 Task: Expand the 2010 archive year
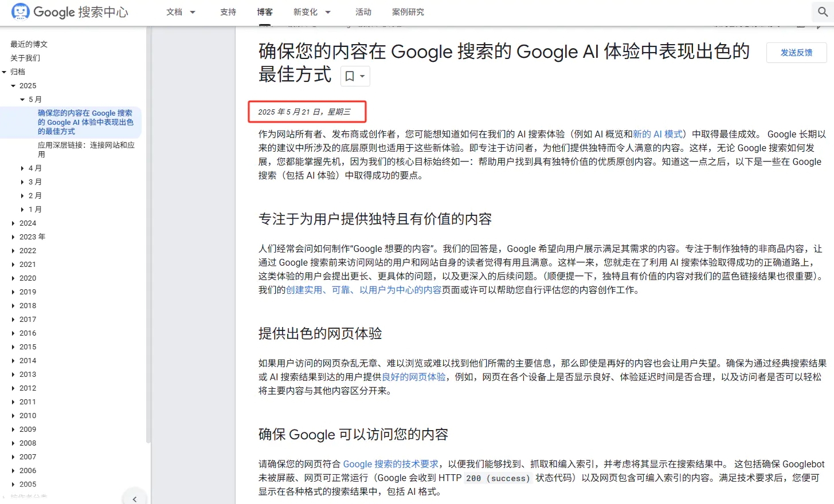(13, 415)
